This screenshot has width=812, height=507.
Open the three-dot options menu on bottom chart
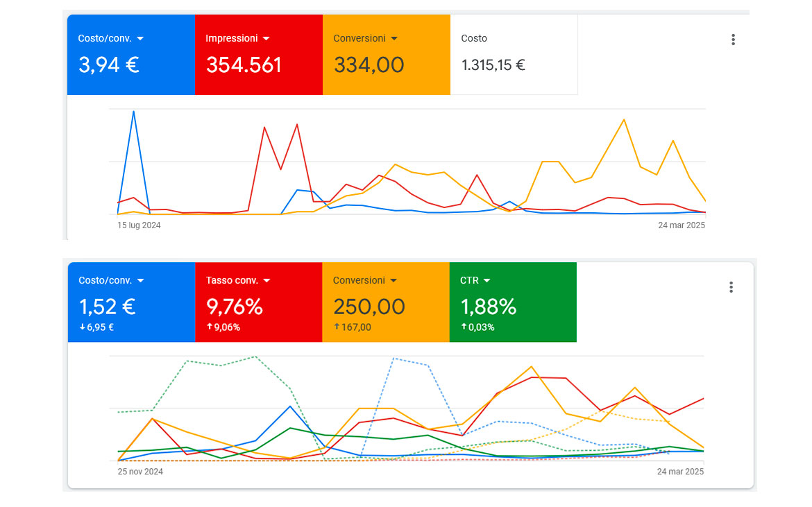click(731, 286)
